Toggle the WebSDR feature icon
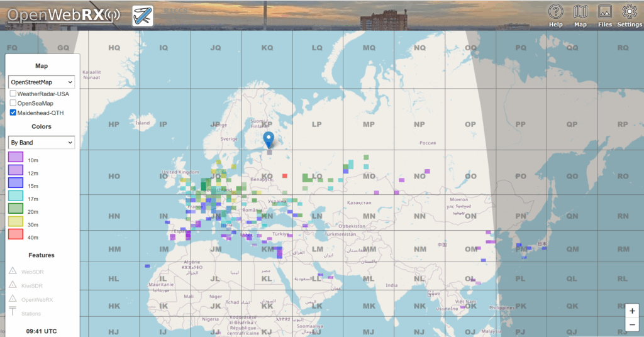The width and height of the screenshot is (644, 337). coord(13,271)
